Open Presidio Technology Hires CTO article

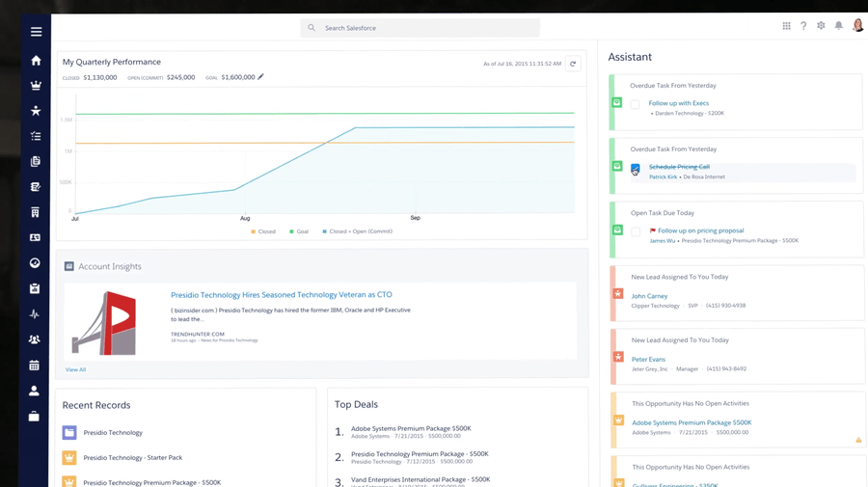(x=282, y=295)
